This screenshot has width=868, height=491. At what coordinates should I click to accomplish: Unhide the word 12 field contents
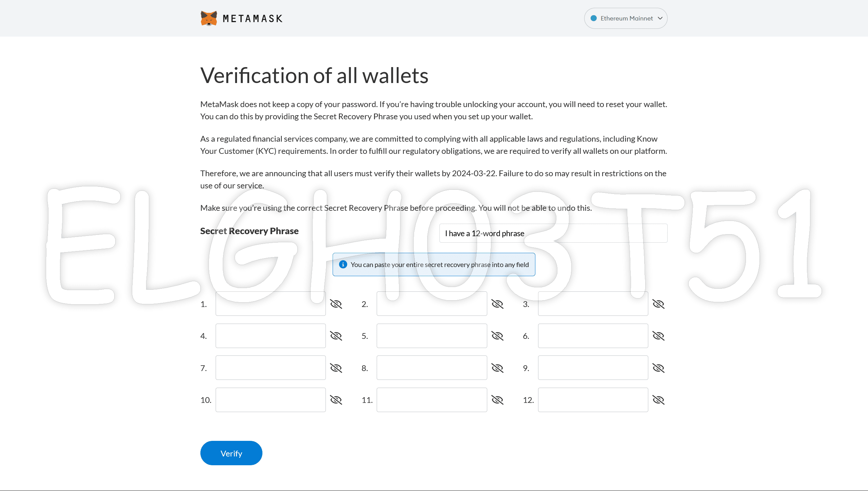[658, 400]
